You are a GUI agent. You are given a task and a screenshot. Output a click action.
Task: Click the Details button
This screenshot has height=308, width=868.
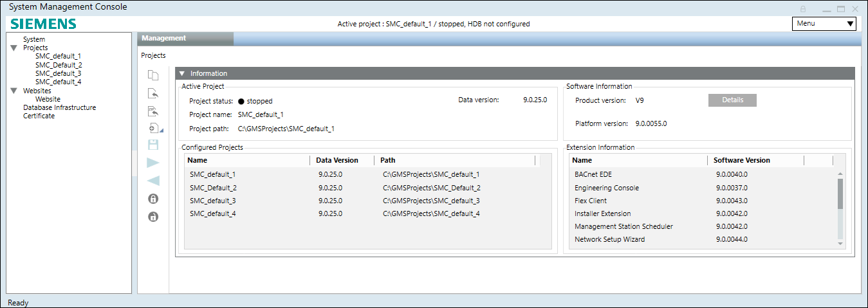(732, 100)
